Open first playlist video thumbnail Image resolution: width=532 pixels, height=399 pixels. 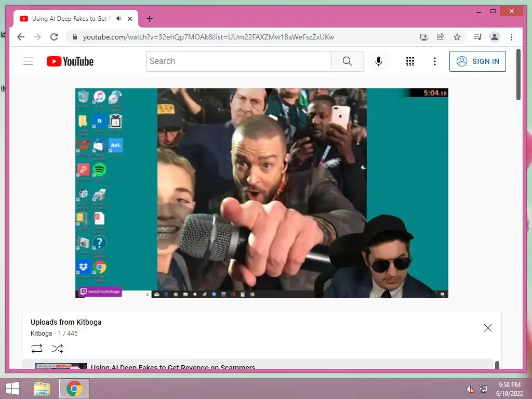(x=61, y=366)
